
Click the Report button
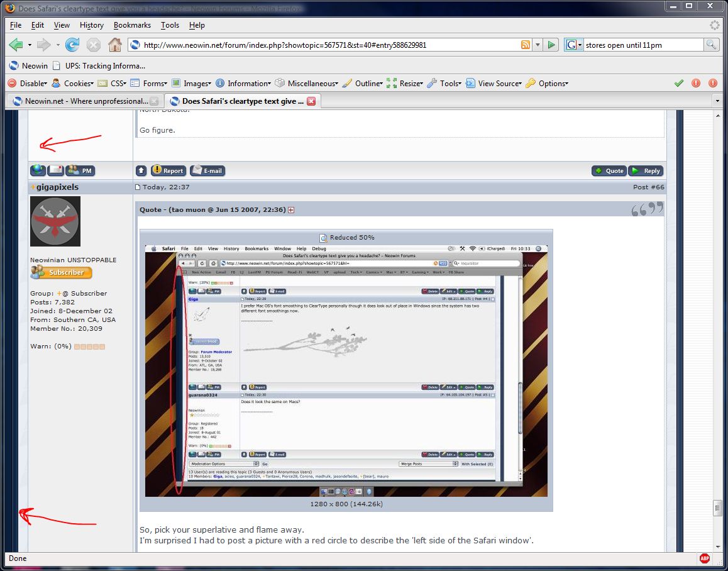pyautogui.click(x=168, y=170)
